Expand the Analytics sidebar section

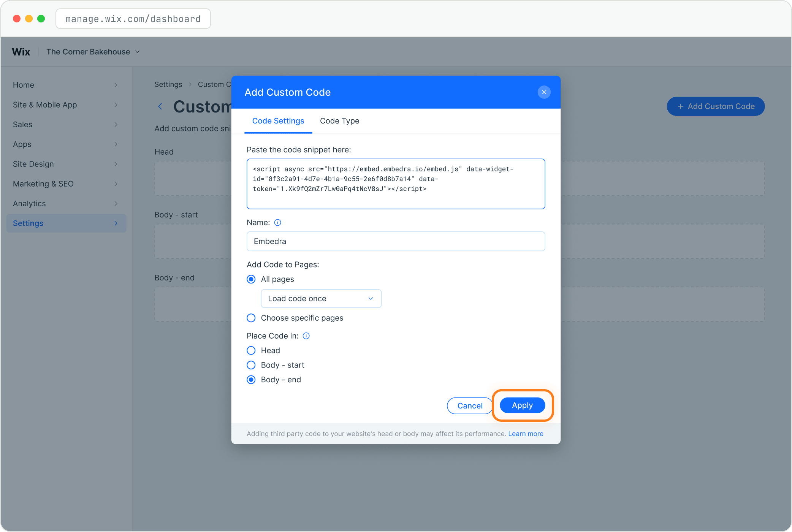pyautogui.click(x=66, y=204)
